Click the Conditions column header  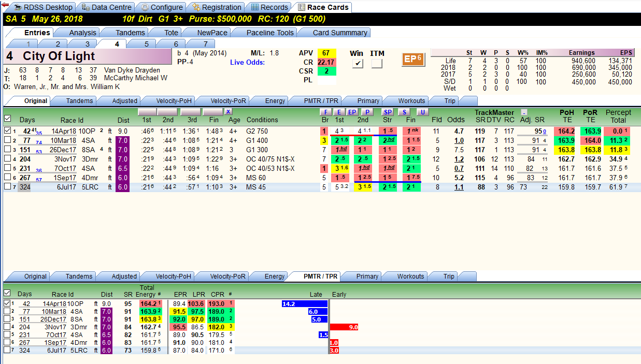pos(262,120)
